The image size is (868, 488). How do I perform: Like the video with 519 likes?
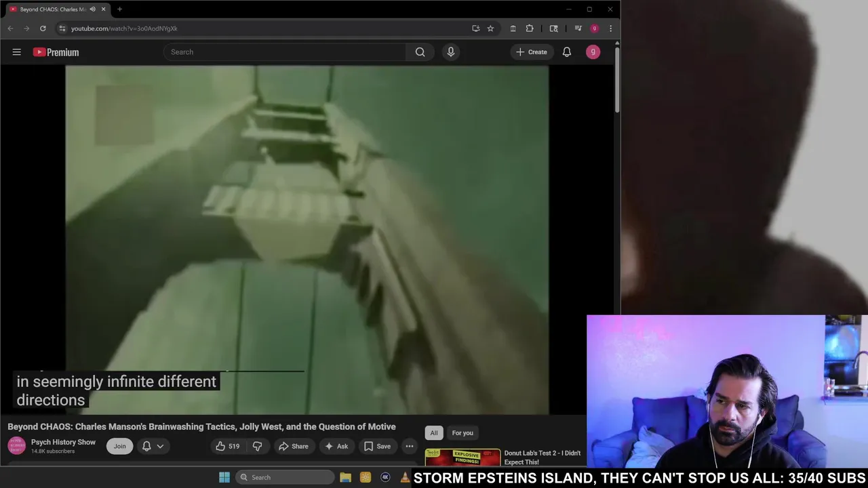tap(227, 446)
